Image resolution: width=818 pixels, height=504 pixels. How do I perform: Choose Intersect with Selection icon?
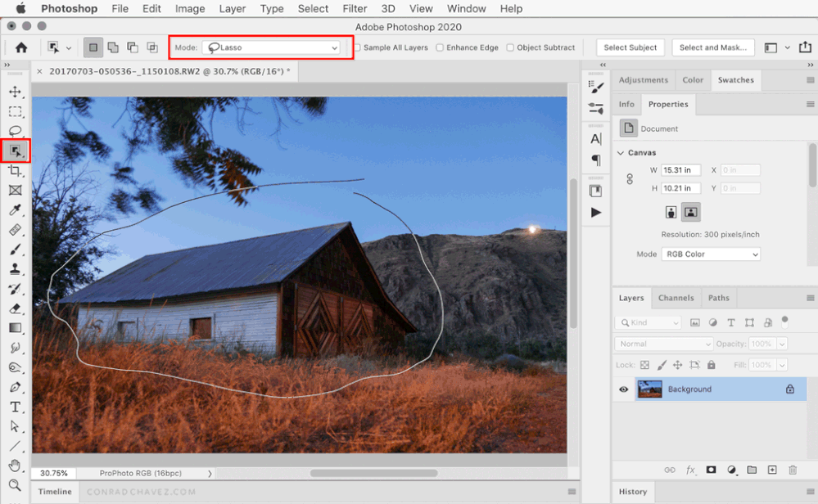point(152,47)
